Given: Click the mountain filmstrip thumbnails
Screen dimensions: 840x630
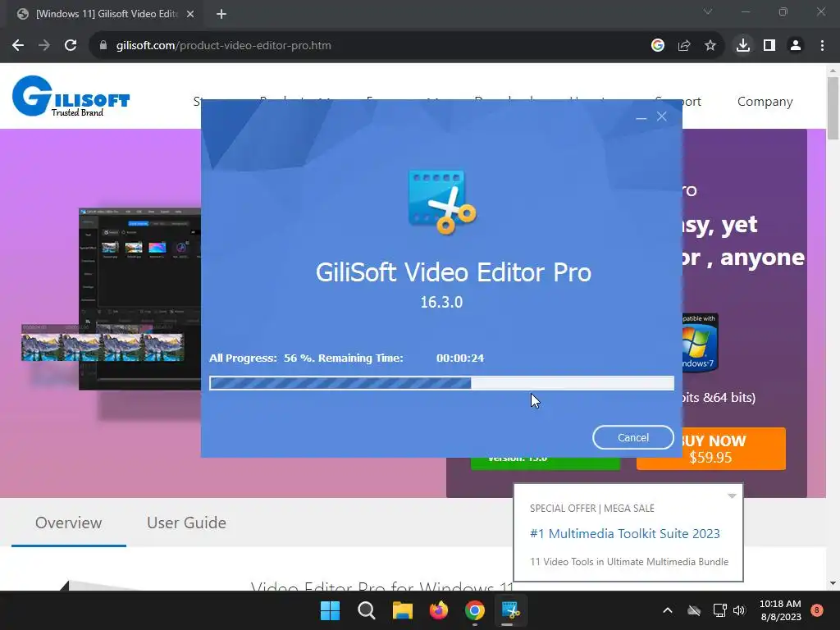Looking at the screenshot, I should coord(103,347).
